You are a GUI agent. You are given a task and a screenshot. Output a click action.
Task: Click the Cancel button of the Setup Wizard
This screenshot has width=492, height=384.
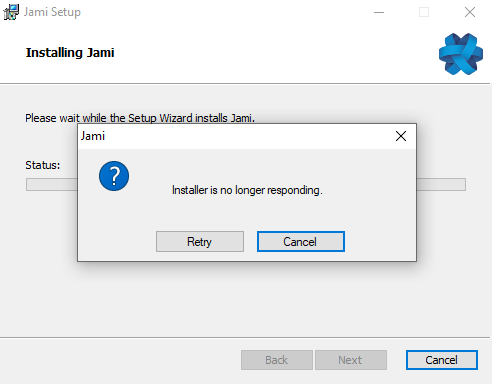[x=442, y=360]
